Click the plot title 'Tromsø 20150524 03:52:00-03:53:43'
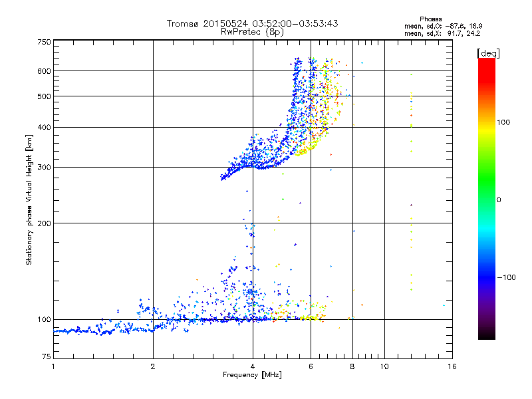The width and height of the screenshot is (532, 399). tap(252, 23)
